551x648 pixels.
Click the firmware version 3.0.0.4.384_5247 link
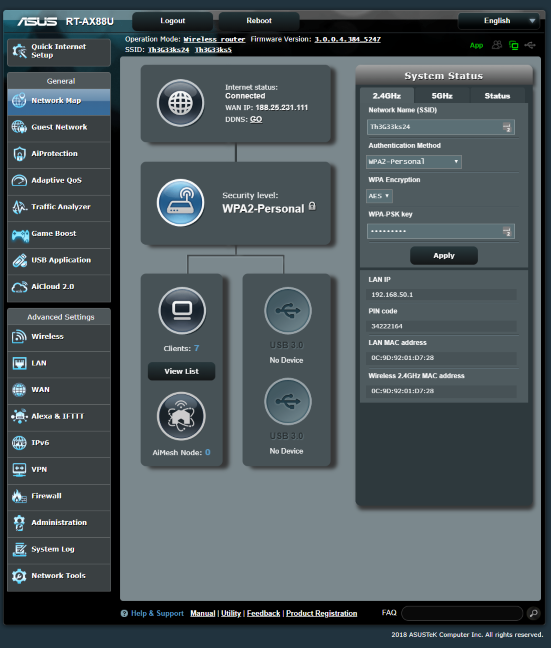348,39
